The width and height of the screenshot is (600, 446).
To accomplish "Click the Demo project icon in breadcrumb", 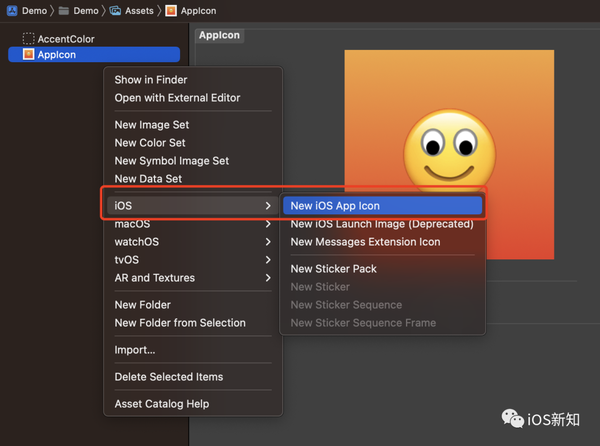I will pos(10,11).
